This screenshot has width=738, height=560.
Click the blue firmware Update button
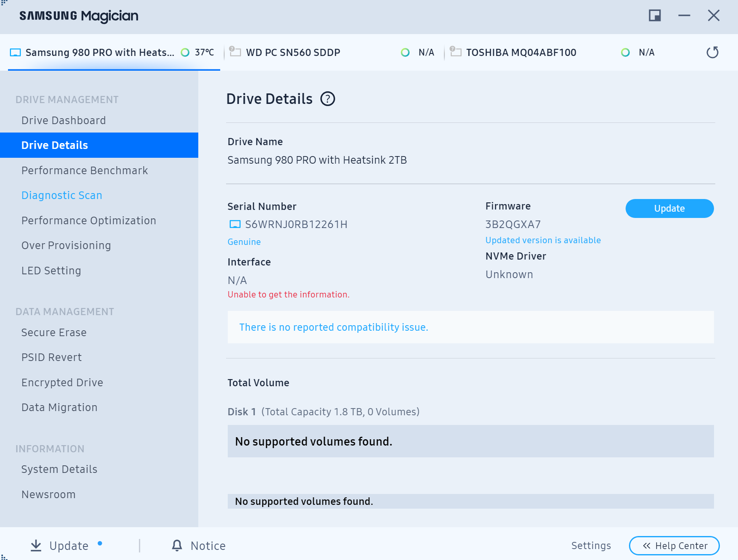[669, 208]
